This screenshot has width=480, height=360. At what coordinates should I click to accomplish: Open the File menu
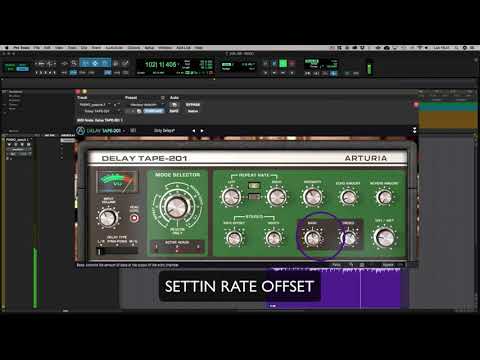click(36, 48)
